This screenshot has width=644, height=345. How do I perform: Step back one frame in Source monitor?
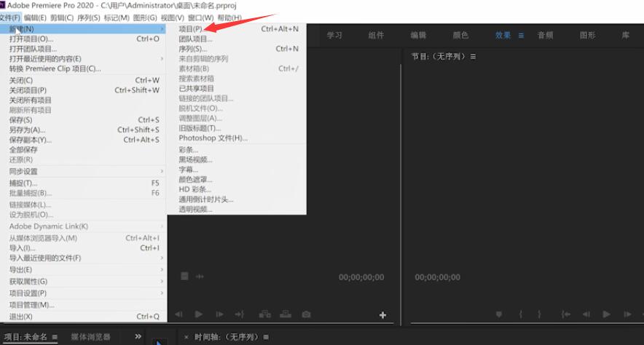pyautogui.click(x=178, y=314)
